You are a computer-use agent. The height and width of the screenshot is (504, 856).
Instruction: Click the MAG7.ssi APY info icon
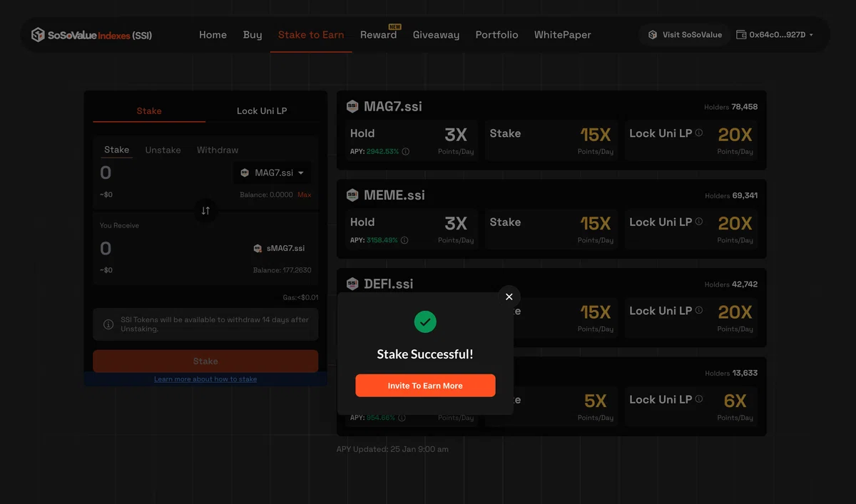click(x=405, y=152)
